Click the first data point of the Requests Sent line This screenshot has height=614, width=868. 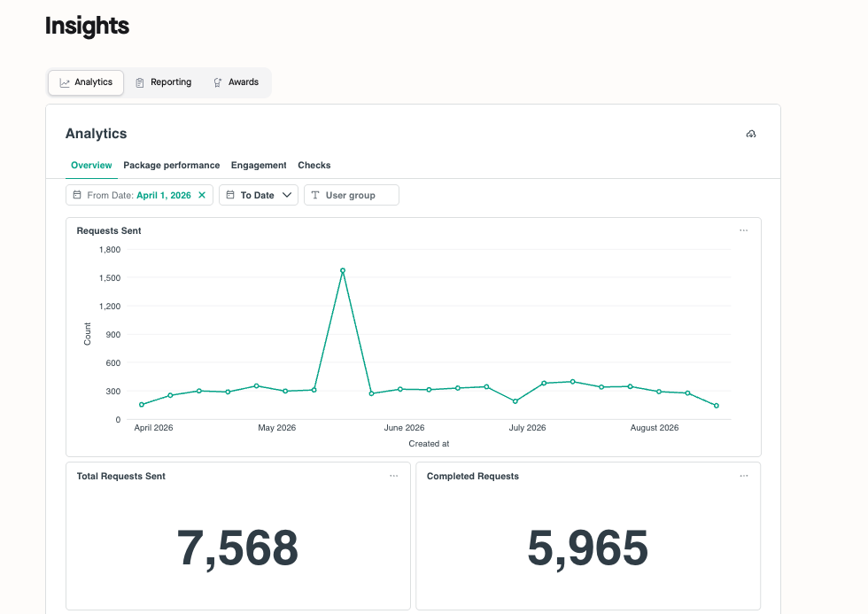click(x=142, y=405)
